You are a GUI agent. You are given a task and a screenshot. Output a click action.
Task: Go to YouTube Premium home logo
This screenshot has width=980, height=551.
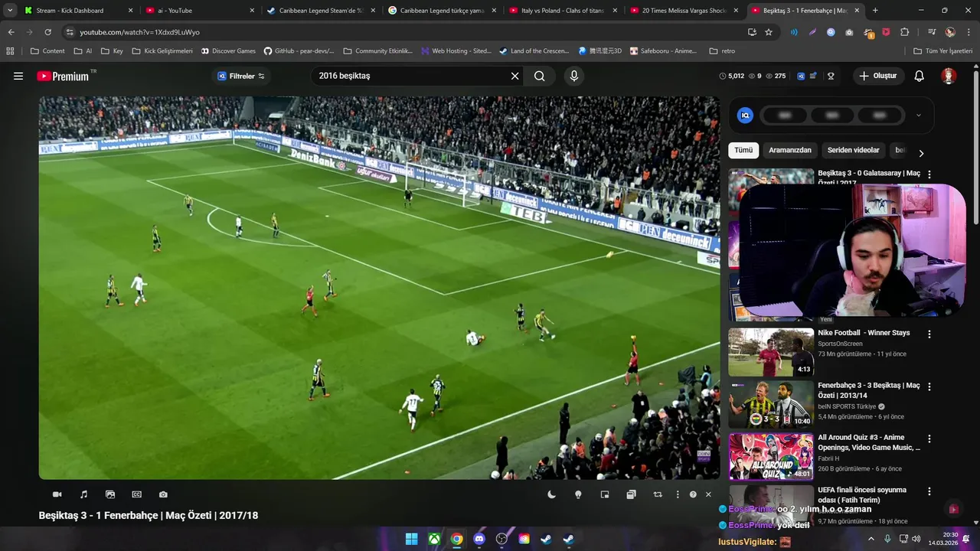pyautogui.click(x=63, y=77)
